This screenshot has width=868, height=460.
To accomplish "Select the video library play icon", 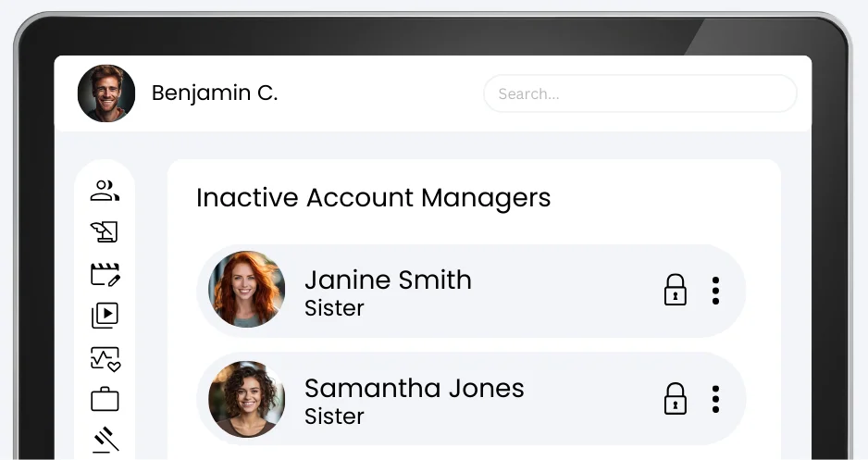I will [105, 316].
